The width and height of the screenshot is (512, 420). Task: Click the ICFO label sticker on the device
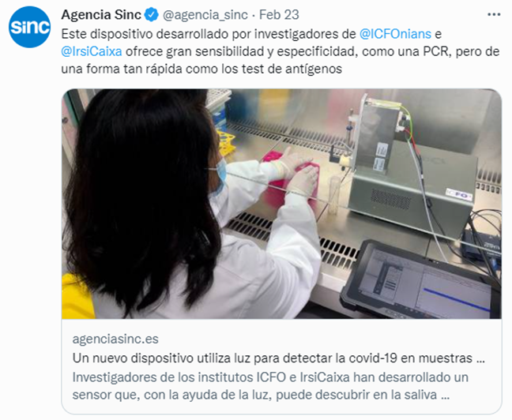459,195
